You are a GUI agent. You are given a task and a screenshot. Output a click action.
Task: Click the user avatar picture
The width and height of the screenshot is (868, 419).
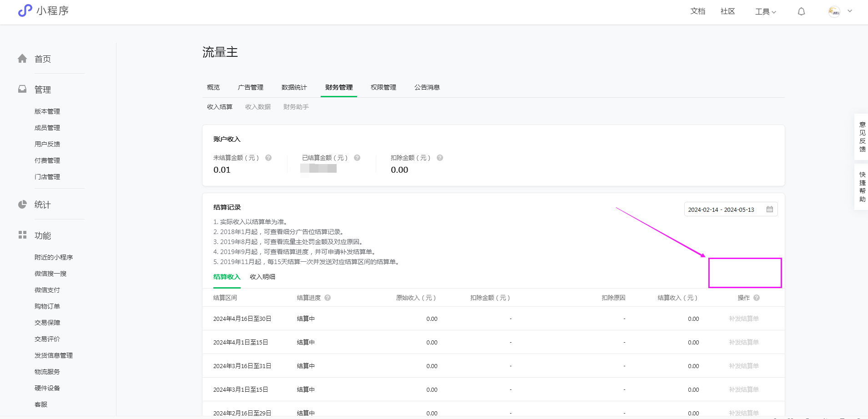coord(834,11)
